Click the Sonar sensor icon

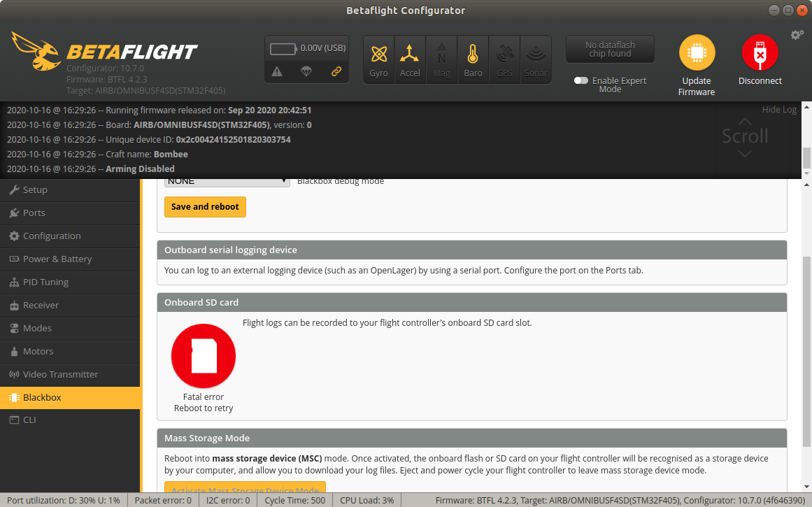point(536,55)
